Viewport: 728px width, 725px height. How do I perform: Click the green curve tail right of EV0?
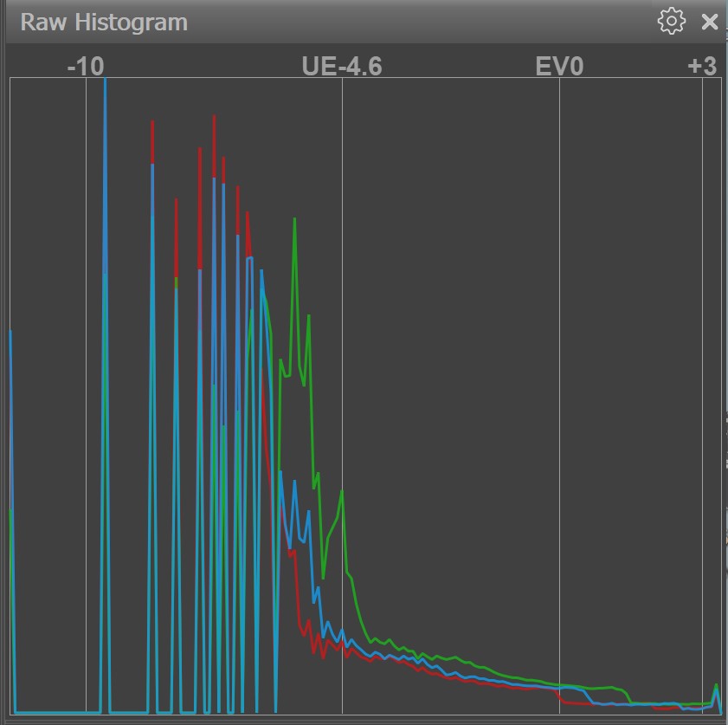(606, 689)
